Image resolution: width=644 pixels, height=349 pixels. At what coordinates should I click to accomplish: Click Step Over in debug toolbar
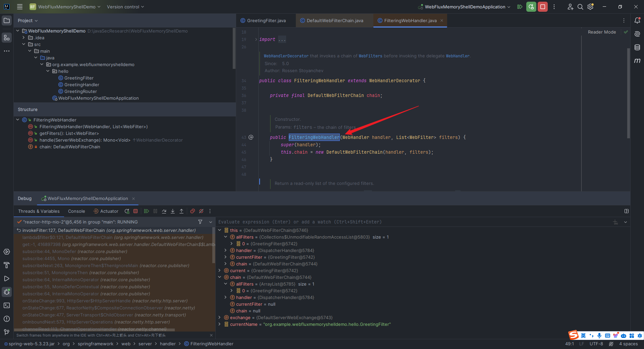(x=164, y=211)
